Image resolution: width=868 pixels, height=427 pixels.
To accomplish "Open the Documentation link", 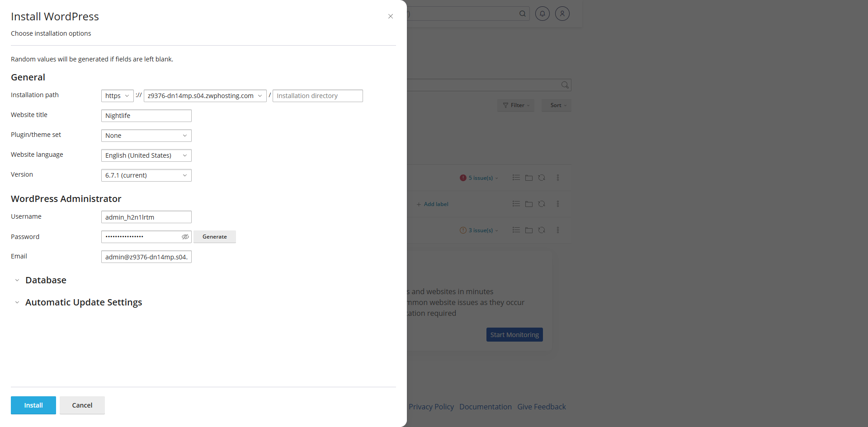I will pyautogui.click(x=486, y=407).
